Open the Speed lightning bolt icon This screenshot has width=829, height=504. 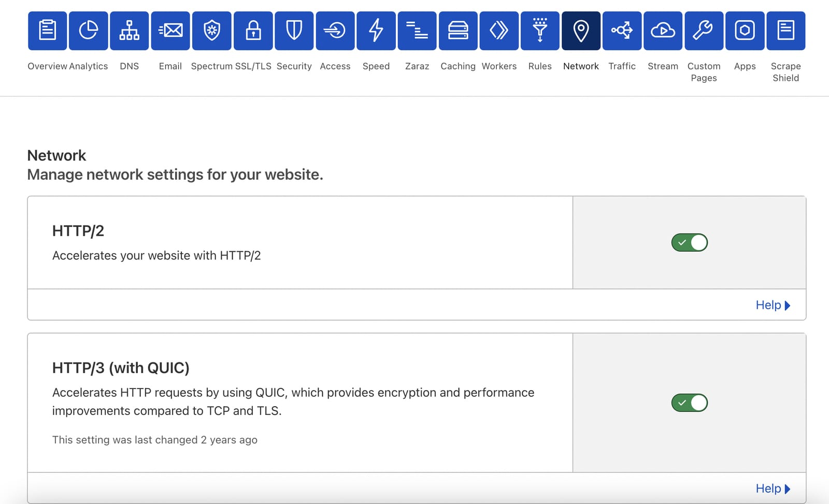376,31
